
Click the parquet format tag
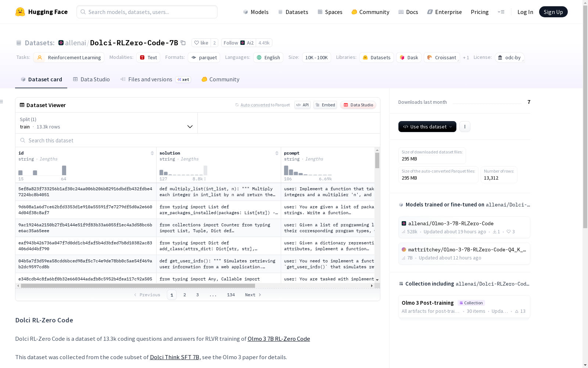click(204, 57)
